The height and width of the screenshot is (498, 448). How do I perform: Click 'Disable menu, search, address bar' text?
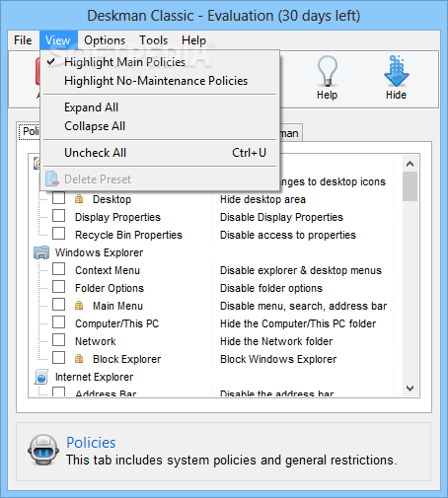(303, 306)
